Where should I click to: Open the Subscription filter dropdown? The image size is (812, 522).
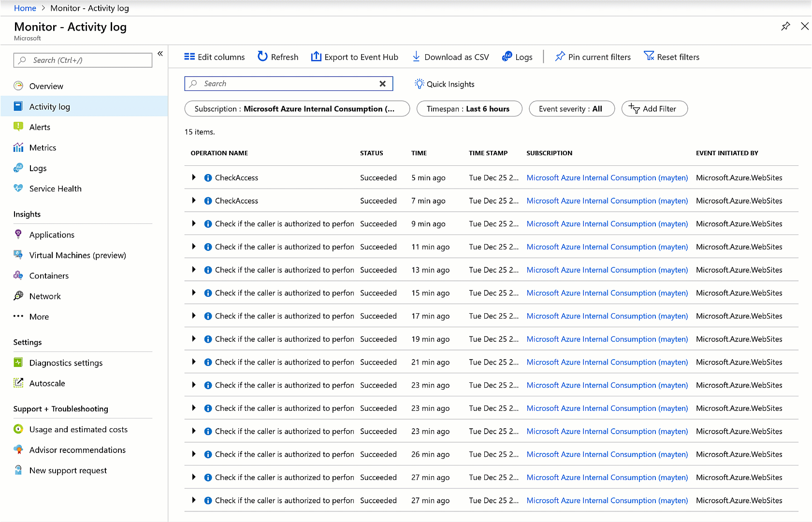pyautogui.click(x=297, y=109)
